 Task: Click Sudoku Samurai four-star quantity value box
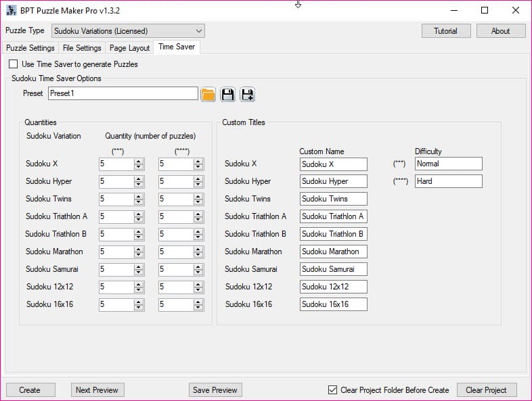click(176, 269)
